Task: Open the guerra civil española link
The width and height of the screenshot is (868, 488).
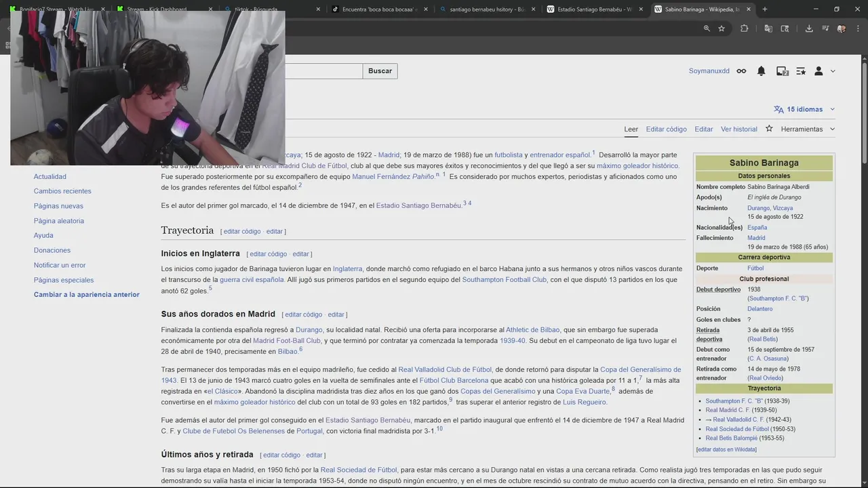Action: point(252,279)
